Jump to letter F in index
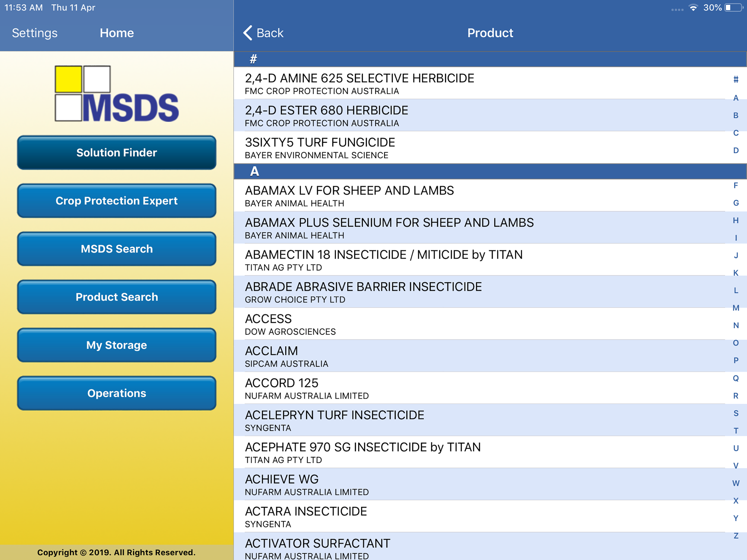This screenshot has width=747, height=560. coord(736,185)
